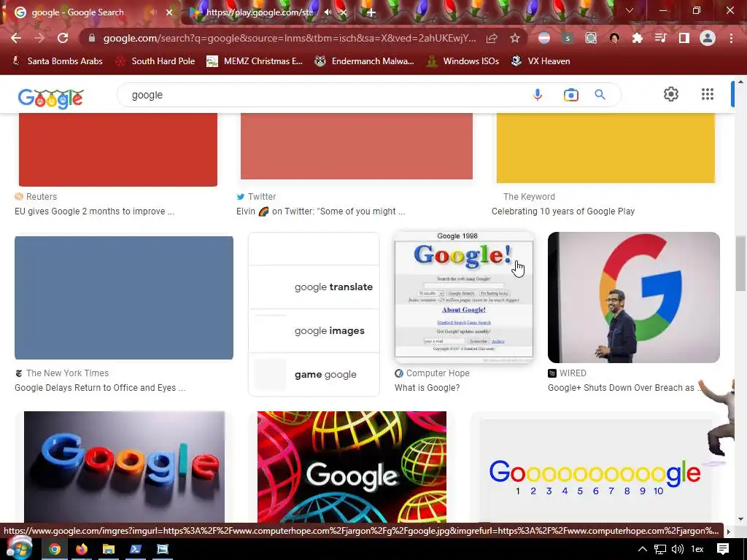Open the Google apps grid
The image size is (747, 560).
[x=708, y=94]
